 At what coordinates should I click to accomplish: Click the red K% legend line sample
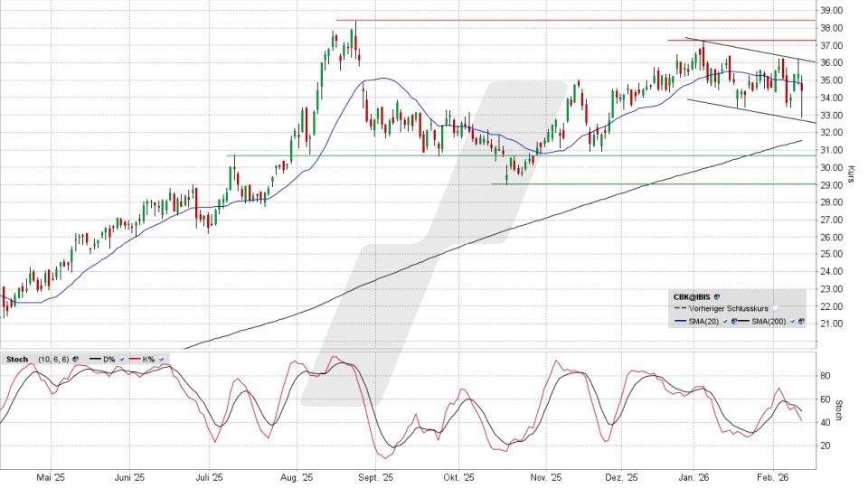click(x=135, y=359)
